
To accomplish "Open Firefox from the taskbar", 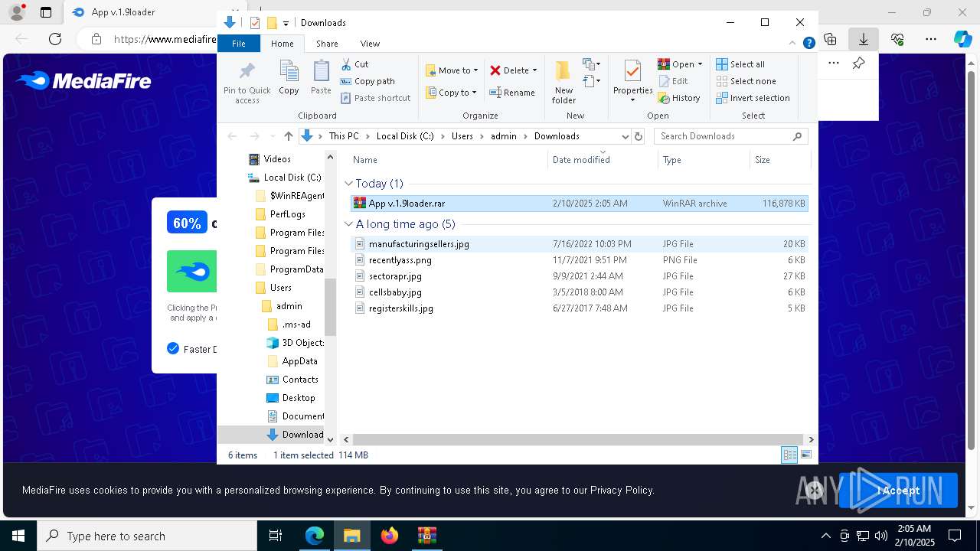I will (x=390, y=536).
